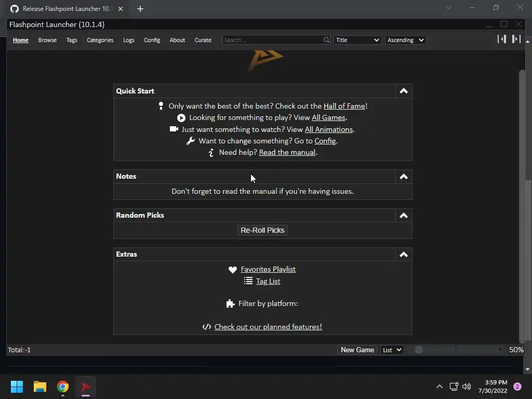Viewport: 532px width, 399px height.
Task: Click the search magnifier icon
Action: [x=326, y=40]
